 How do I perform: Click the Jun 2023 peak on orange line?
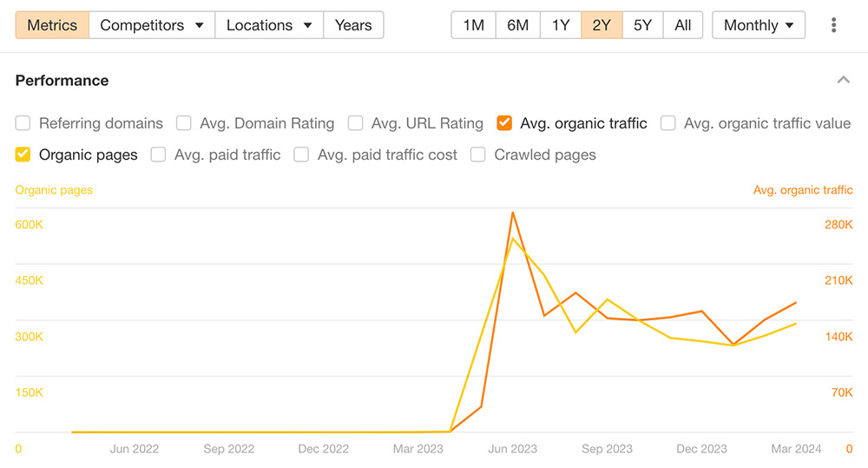coord(513,213)
